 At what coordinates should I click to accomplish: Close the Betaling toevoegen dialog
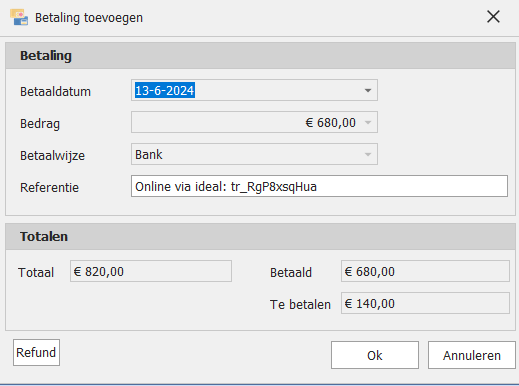pyautogui.click(x=493, y=17)
